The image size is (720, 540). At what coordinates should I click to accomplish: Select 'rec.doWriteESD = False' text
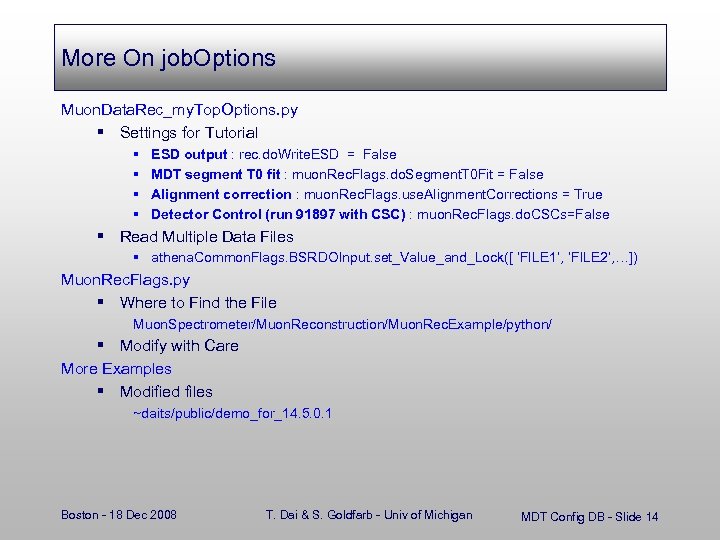point(318,154)
